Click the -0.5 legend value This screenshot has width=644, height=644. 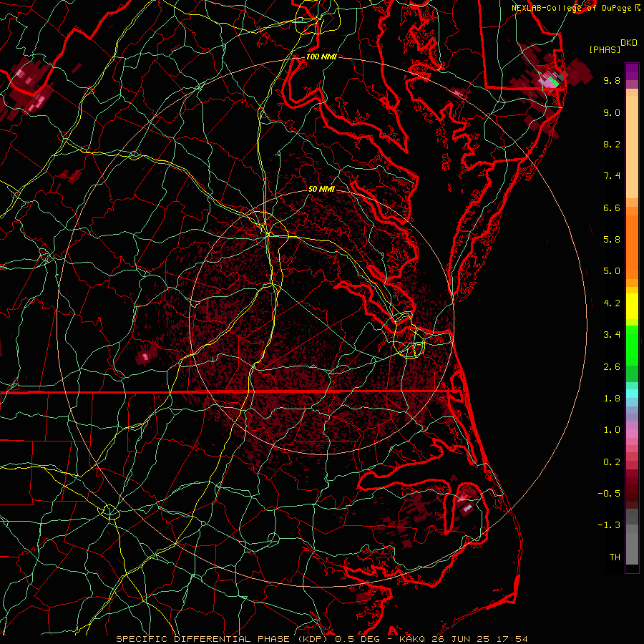(609, 494)
